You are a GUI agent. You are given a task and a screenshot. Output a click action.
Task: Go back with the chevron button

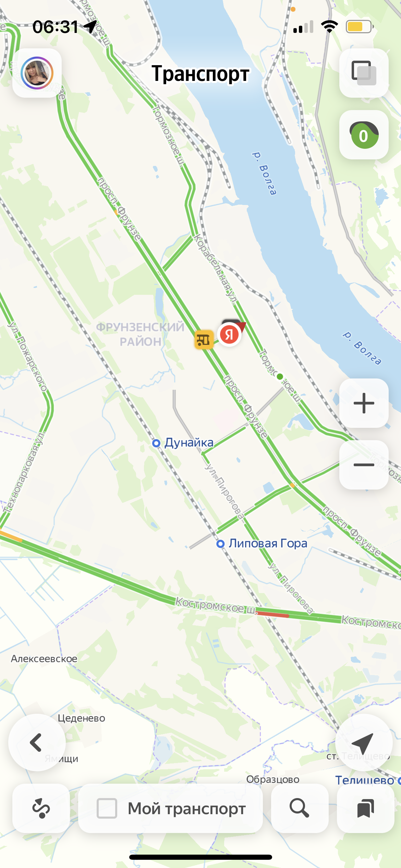37,743
